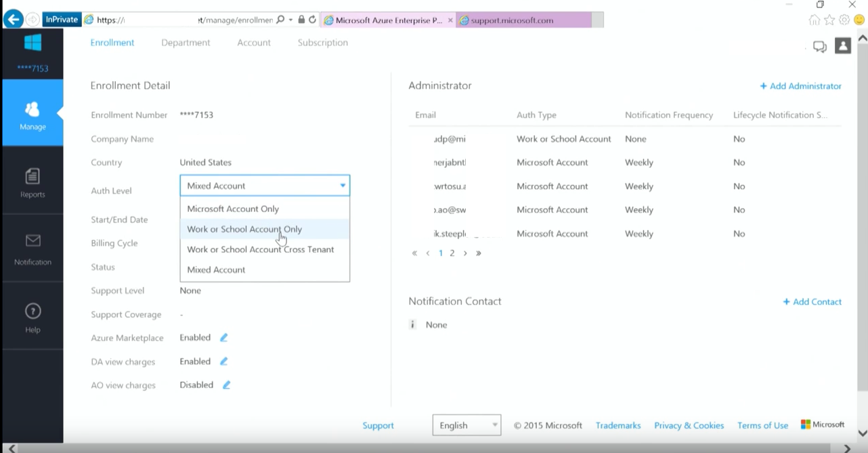Click the browser refresh icon

(x=312, y=20)
